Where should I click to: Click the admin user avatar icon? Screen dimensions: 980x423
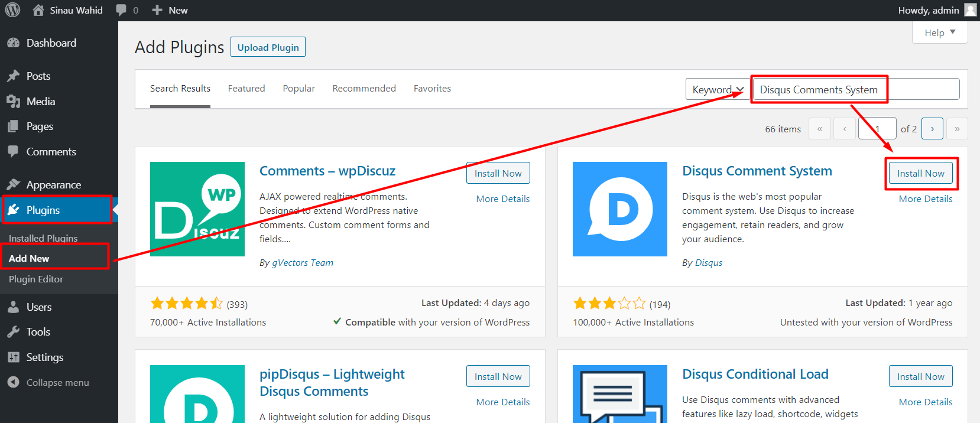[x=970, y=10]
